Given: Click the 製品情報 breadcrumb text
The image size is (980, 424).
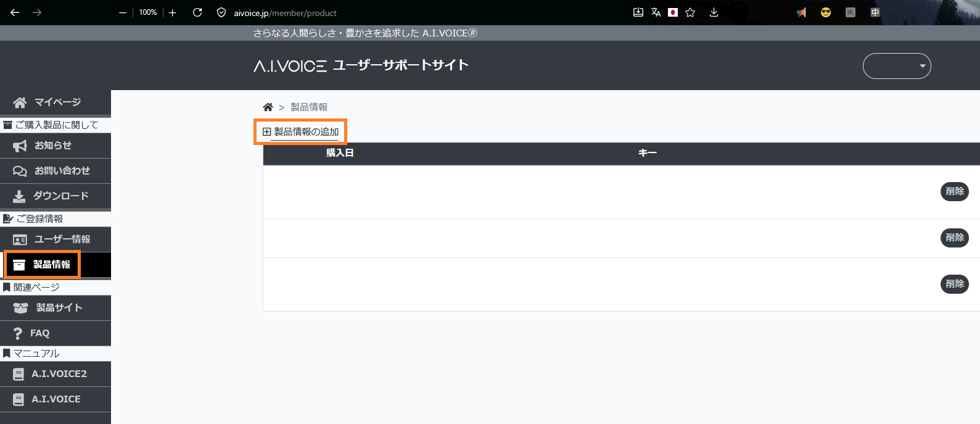Looking at the screenshot, I should click(309, 107).
